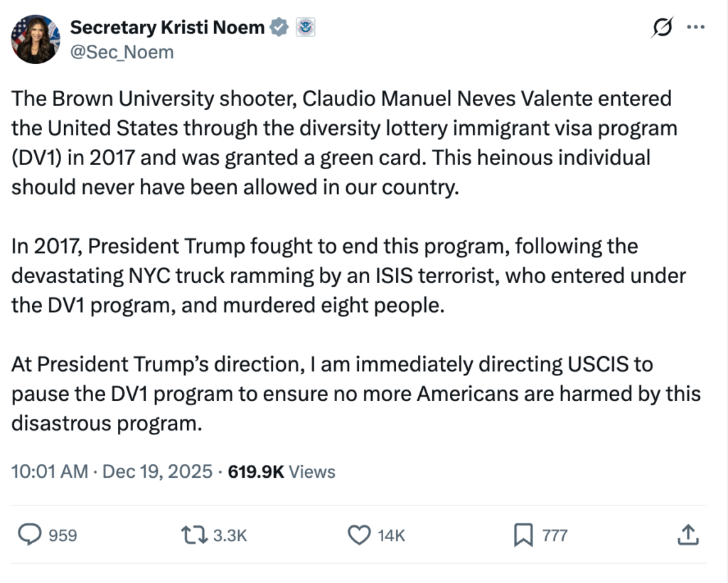Click the 10:01 AM Dec 19, 2025 timestamp
Viewport: 728px width, 583px height.
tap(112, 471)
